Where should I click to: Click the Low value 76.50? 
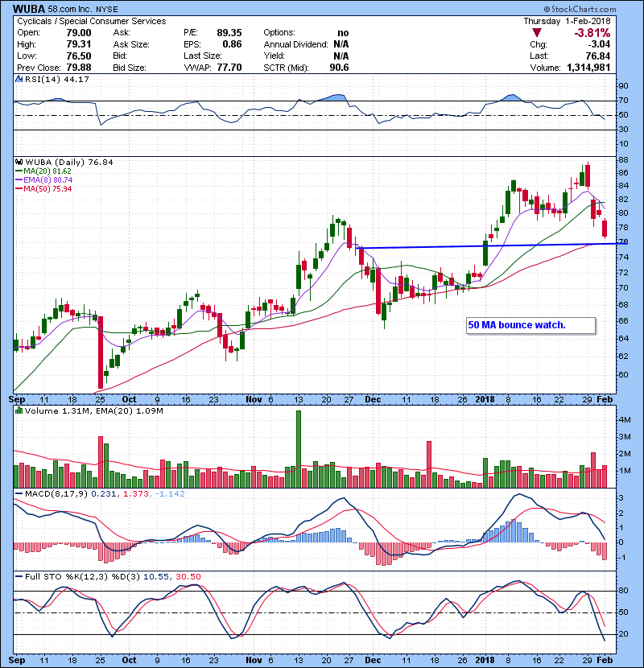(x=79, y=56)
